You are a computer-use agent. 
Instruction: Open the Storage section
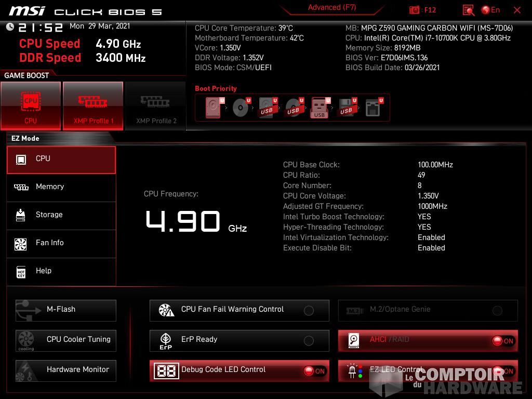(61, 215)
